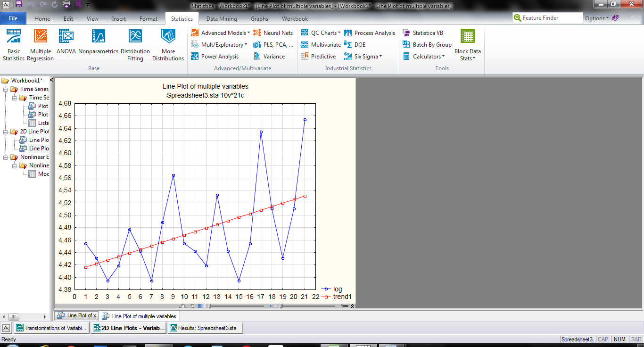Viewport: 644px width, 347px height.
Task: Open Batch By Group tool
Action: point(427,45)
